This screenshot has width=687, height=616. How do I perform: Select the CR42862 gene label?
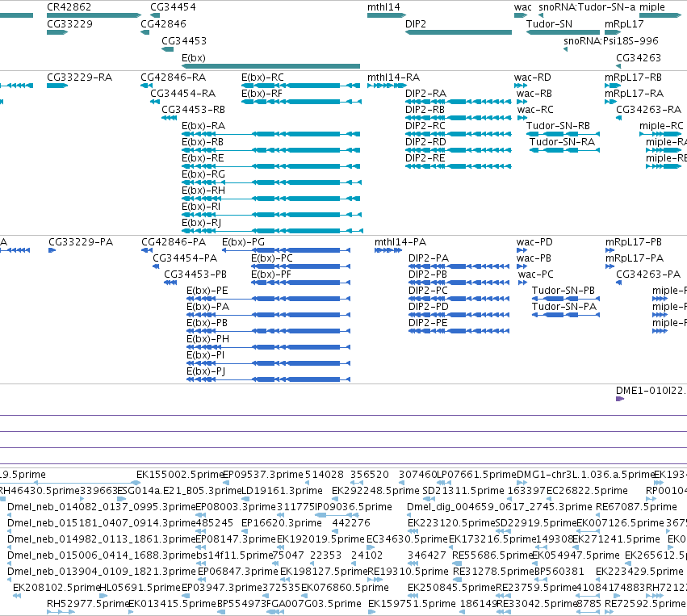click(x=69, y=7)
